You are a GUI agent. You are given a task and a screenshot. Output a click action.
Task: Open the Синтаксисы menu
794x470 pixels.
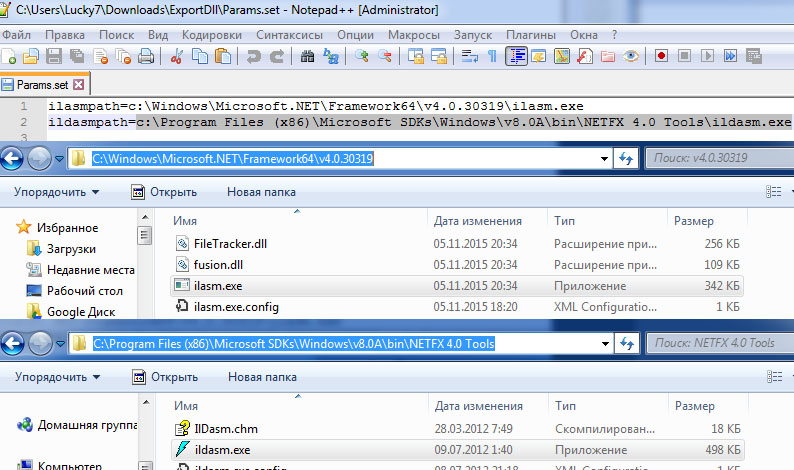[x=289, y=35]
